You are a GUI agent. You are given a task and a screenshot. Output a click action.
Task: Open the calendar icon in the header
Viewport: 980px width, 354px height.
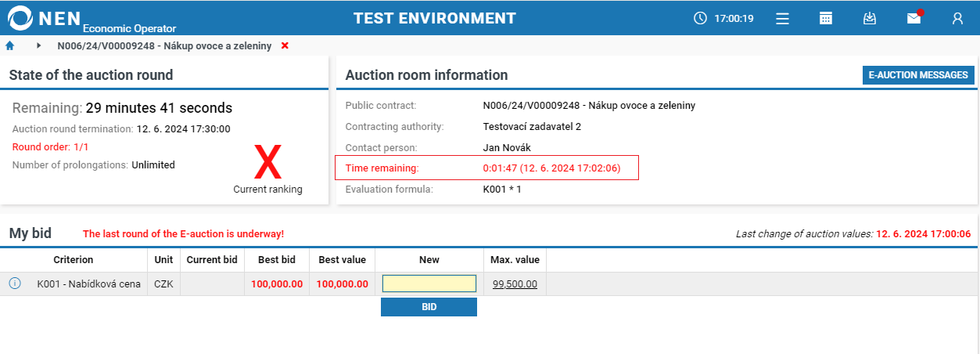click(826, 19)
